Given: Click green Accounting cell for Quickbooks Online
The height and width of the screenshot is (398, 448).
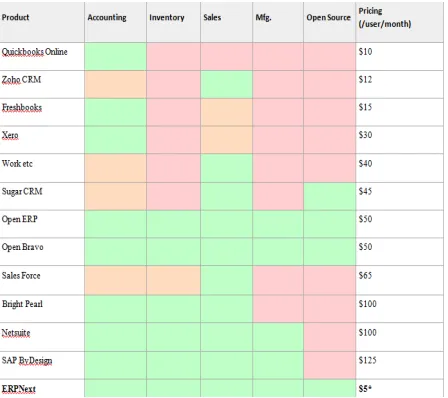Looking at the screenshot, I should pos(115,56).
